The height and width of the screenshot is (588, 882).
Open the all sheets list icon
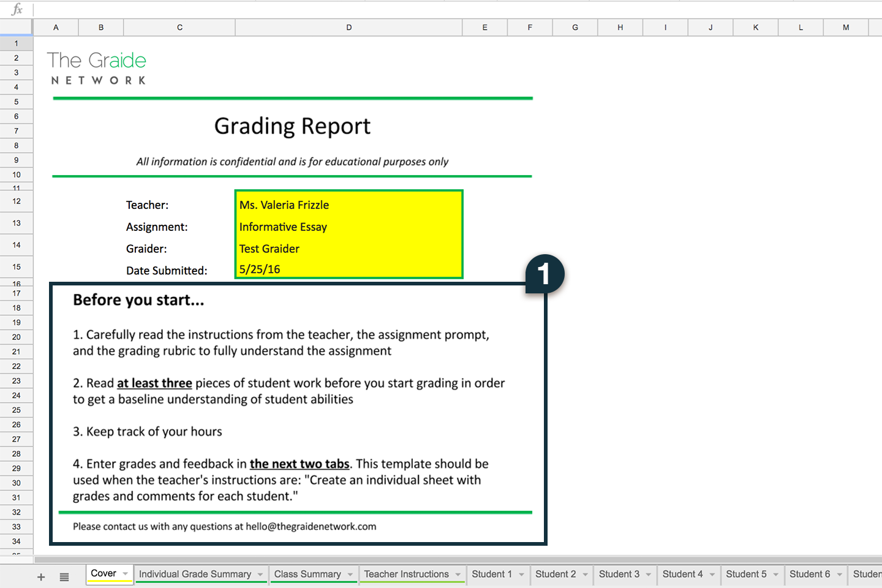click(64, 577)
